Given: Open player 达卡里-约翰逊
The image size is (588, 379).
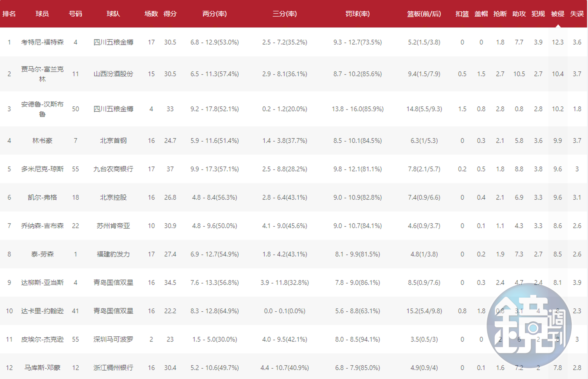Looking at the screenshot, I should [42, 311].
